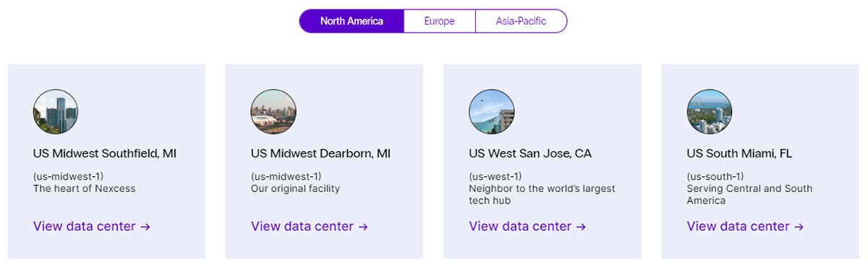Click the US Midwest Dearborn, MI heading
Viewport: 868px width, 265px height.
[321, 154]
